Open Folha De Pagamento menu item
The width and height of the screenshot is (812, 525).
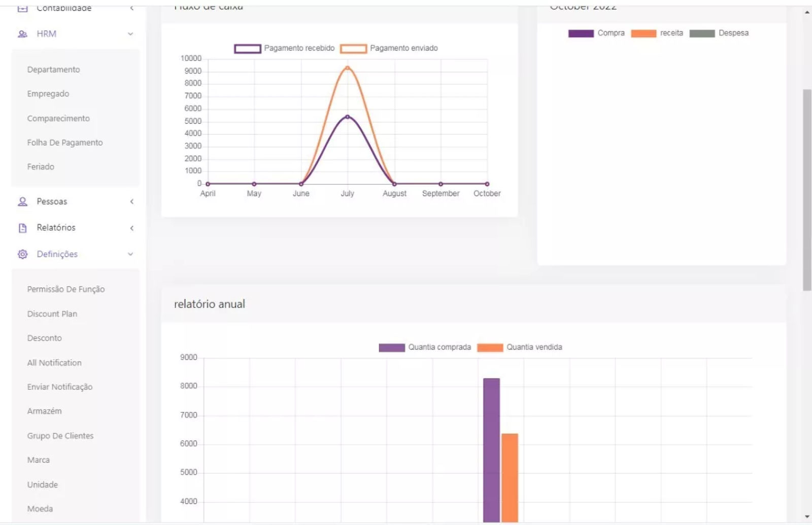tap(65, 143)
